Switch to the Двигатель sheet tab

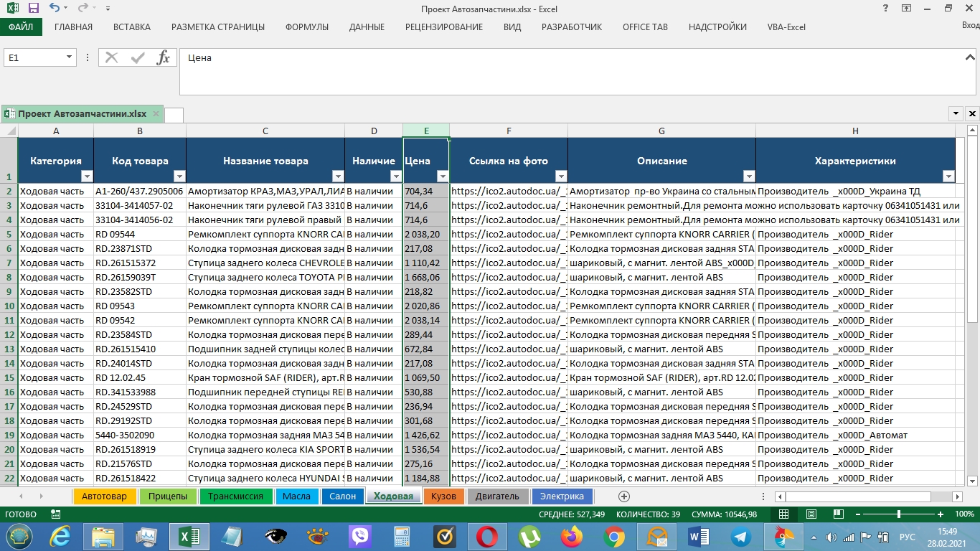(x=497, y=496)
